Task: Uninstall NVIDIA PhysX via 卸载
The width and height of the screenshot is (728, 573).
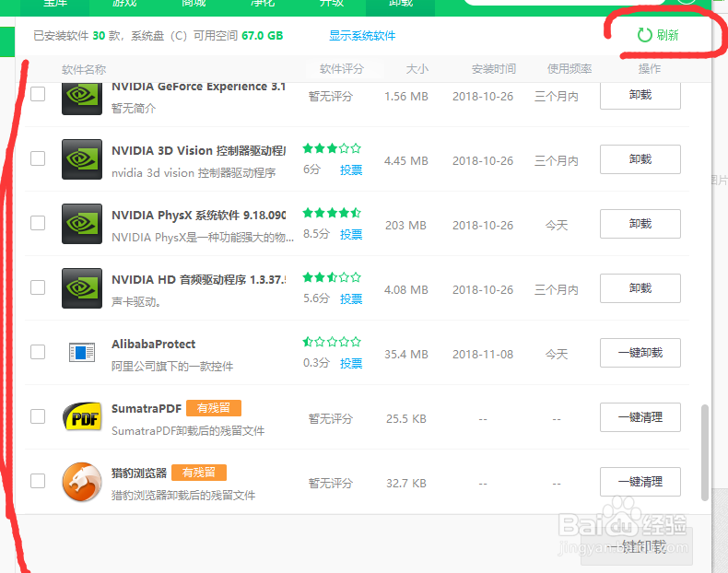Action: click(640, 224)
